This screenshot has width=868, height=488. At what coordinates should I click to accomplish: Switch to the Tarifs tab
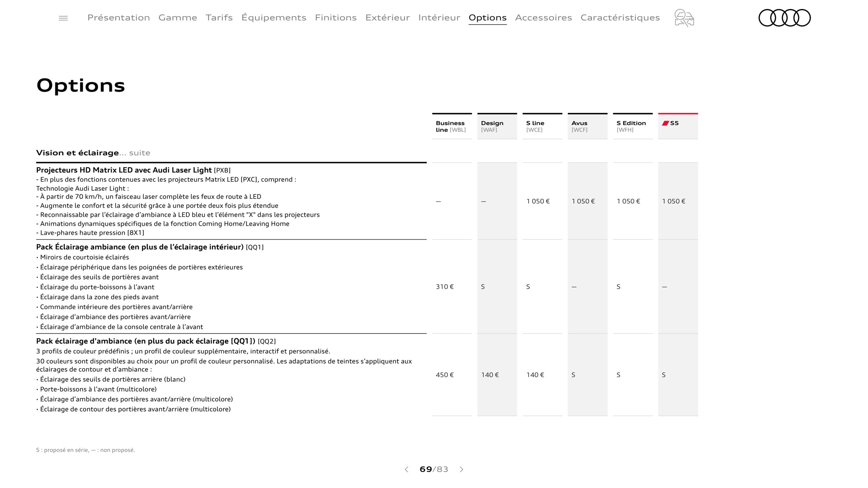point(219,17)
